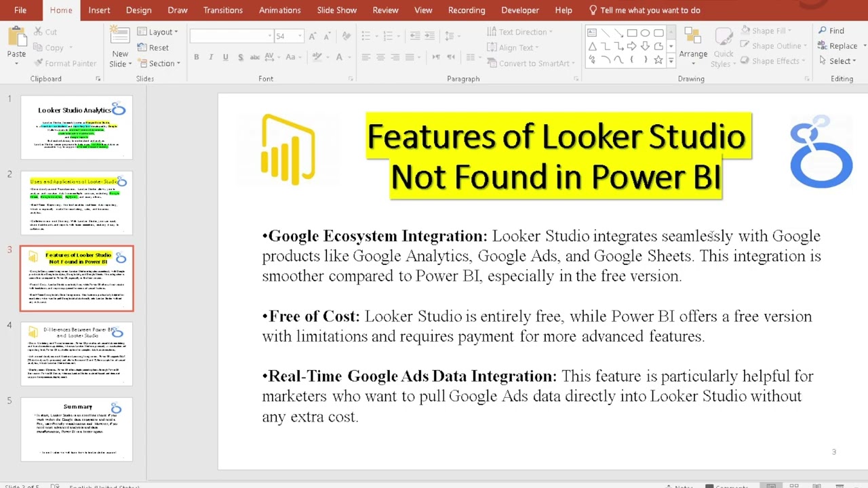The height and width of the screenshot is (488, 868).
Task: Open Font dialog launcher
Action: coord(351,79)
